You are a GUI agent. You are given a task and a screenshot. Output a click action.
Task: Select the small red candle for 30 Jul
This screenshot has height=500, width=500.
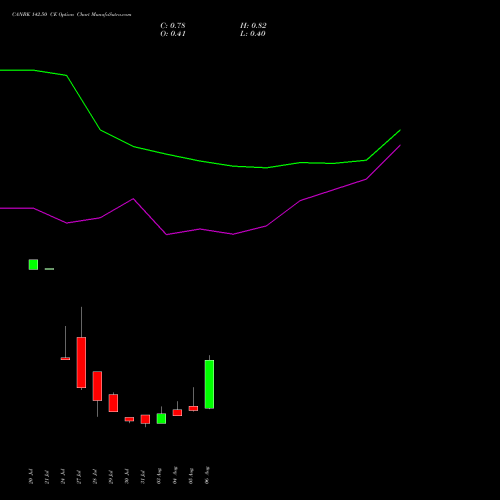coord(129,419)
